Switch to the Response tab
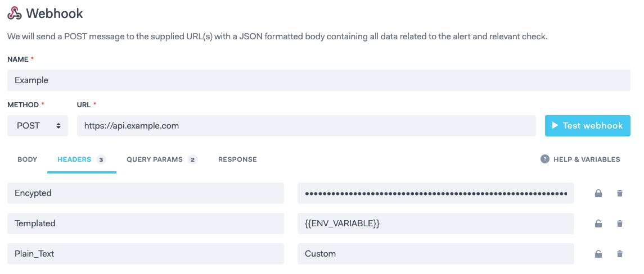Screen dimensions: 644x274 237,159
